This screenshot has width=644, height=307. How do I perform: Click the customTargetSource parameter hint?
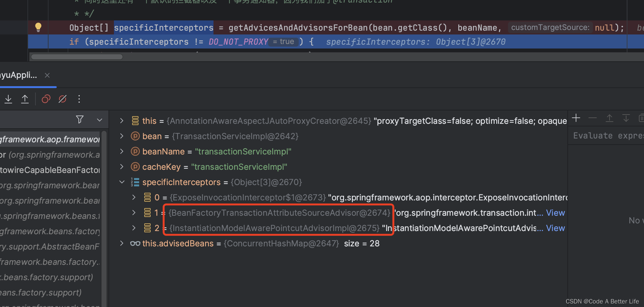[x=550, y=27]
